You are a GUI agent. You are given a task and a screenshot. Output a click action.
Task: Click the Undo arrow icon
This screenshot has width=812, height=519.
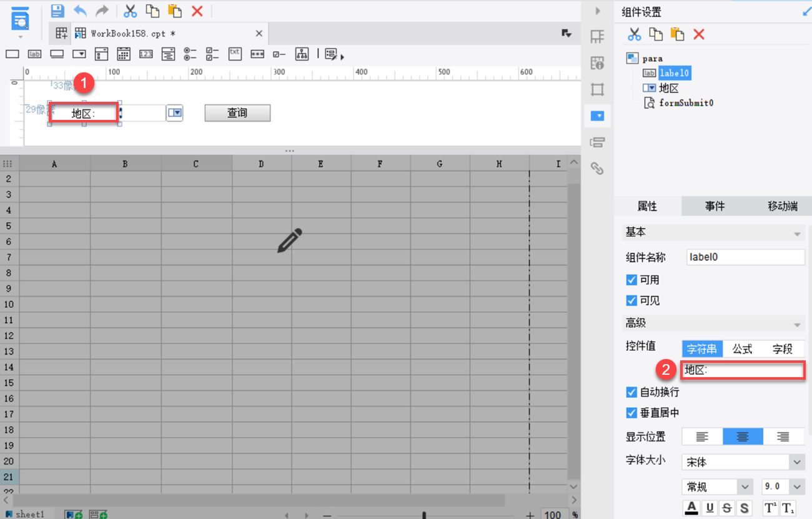coord(80,11)
